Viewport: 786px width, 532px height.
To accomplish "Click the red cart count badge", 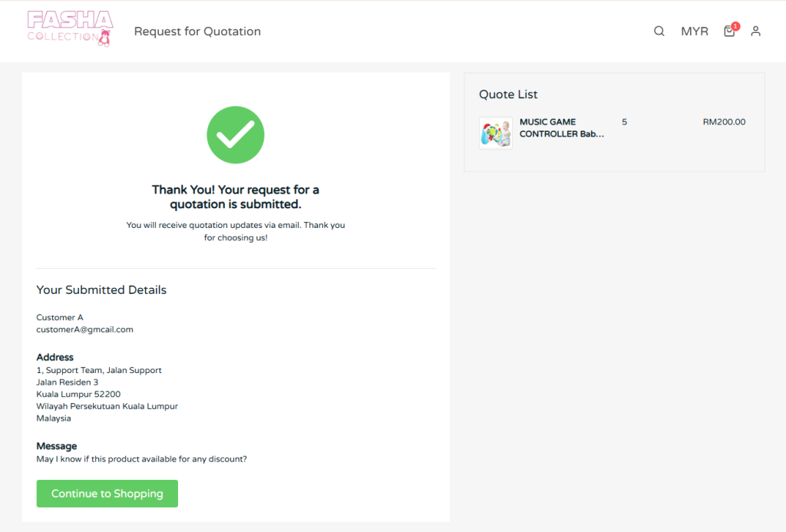I will pyautogui.click(x=735, y=26).
